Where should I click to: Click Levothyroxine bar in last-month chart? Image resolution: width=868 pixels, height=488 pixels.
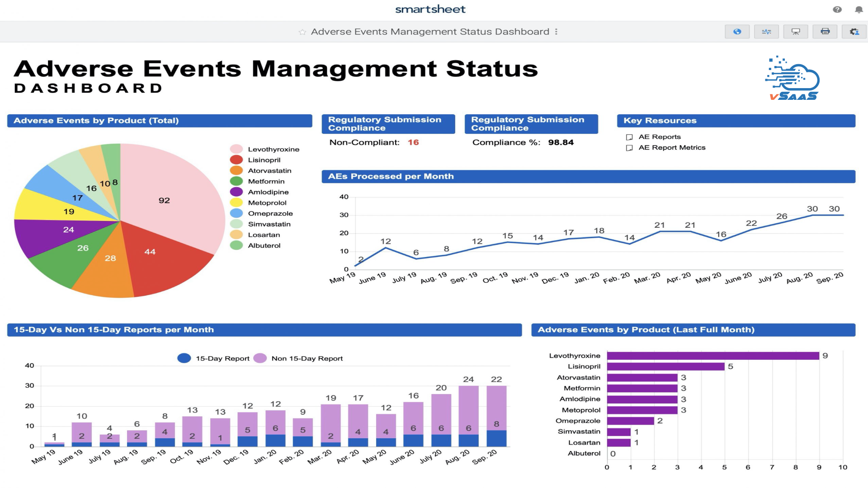pos(712,356)
